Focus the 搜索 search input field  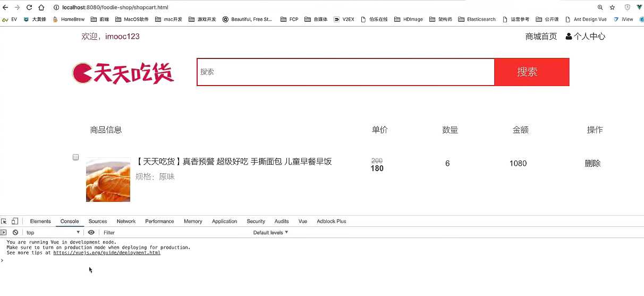345,72
